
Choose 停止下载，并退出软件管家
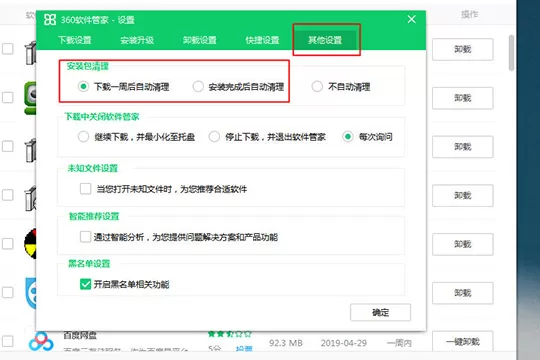pos(214,137)
